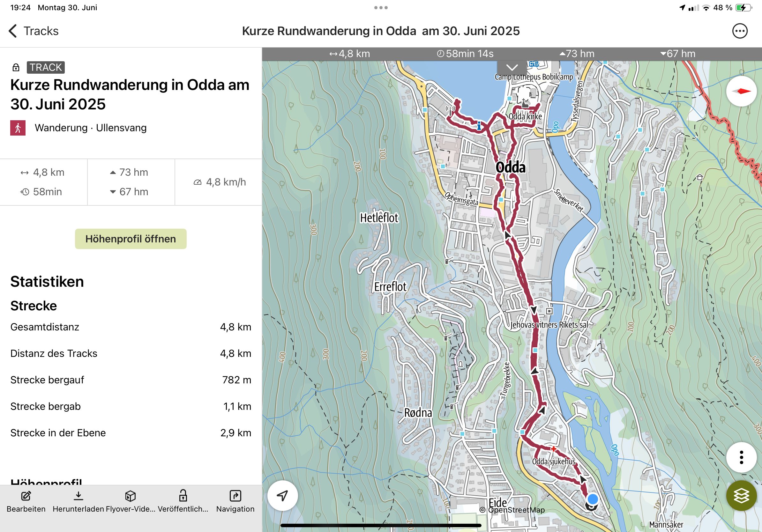Image resolution: width=762 pixels, height=532 pixels.
Task: Tap Jehovas vitners Rikets sal label
Action: click(x=549, y=325)
